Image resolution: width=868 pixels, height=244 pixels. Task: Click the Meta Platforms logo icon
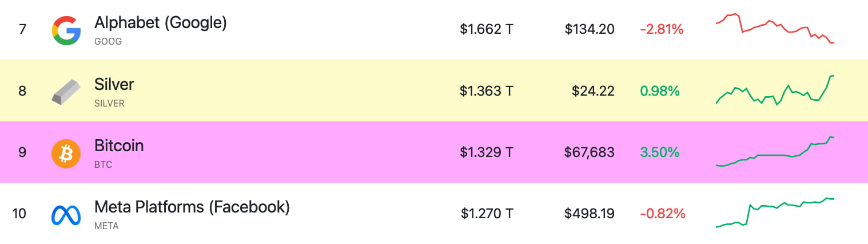[66, 215]
